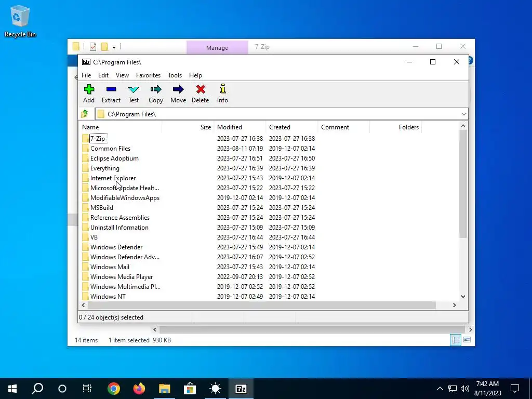Switch Explorer to large icons view
The height and width of the screenshot is (399, 532).
tap(467, 340)
